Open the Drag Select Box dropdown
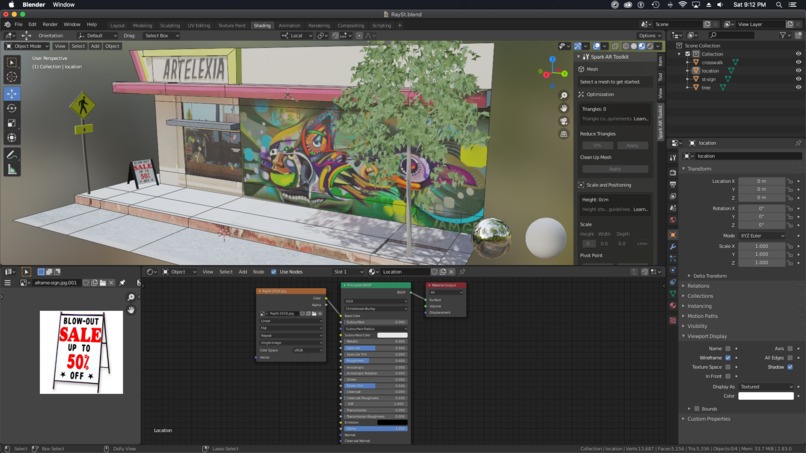The width and height of the screenshot is (806, 453). click(x=161, y=35)
